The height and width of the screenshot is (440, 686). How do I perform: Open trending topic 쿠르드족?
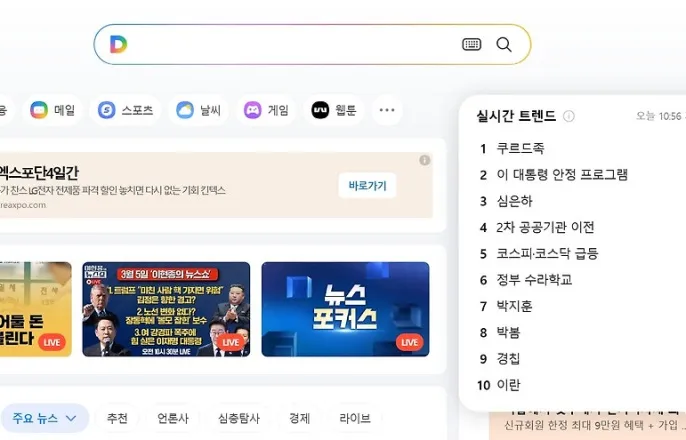point(520,148)
